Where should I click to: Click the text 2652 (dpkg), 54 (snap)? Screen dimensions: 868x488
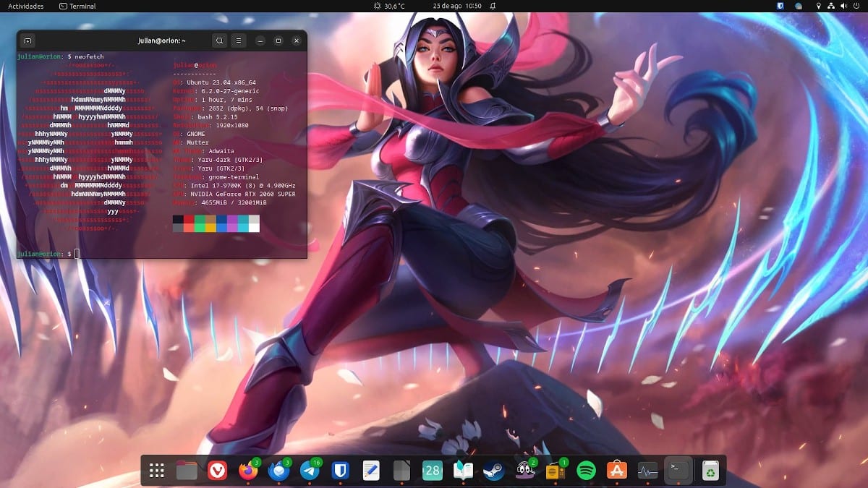pos(247,108)
